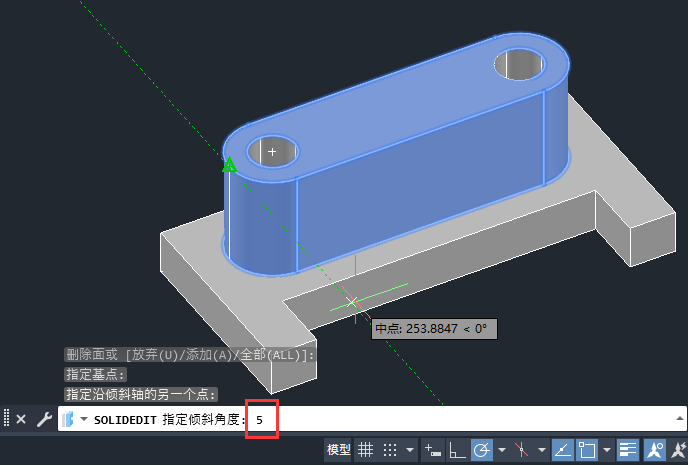Click history line 指定沿倾斜轴的另一个点:

coord(141,394)
